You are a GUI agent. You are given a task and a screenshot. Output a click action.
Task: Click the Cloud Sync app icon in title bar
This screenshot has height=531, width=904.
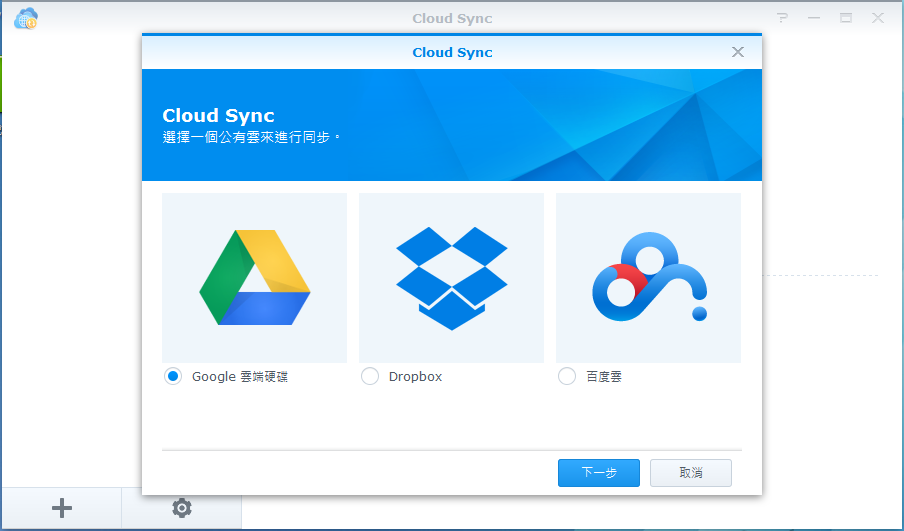coord(26,18)
